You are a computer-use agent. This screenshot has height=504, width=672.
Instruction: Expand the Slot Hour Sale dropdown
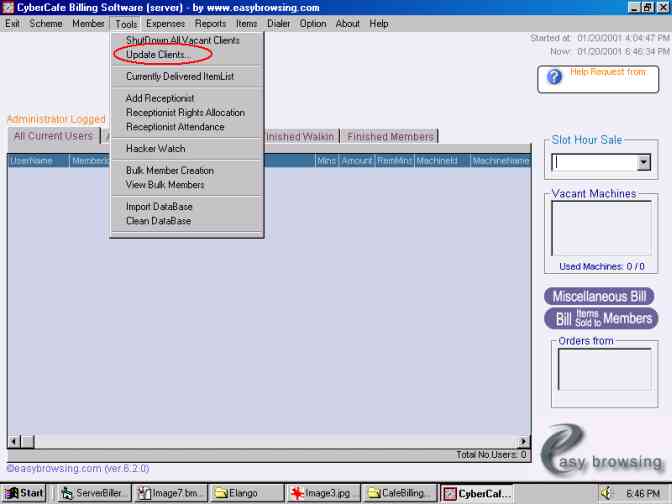click(x=643, y=162)
